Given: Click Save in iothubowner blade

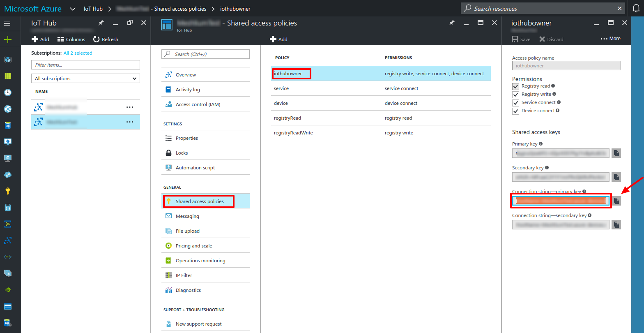Looking at the screenshot, I should [521, 39].
